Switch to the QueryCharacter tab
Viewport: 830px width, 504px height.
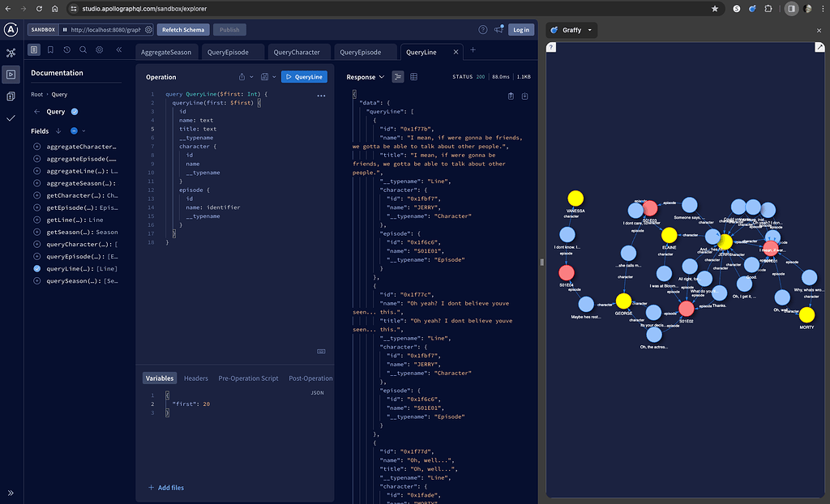(297, 53)
